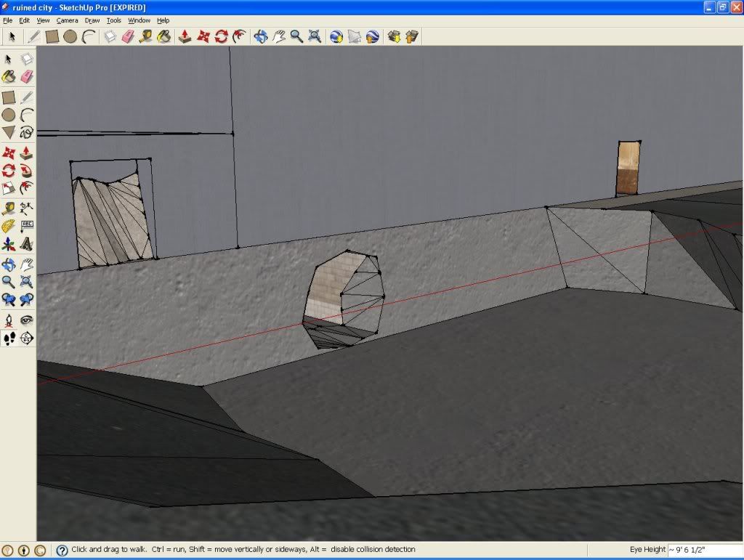Open the Tools menu
The width and height of the screenshot is (744, 560).
pyautogui.click(x=114, y=20)
